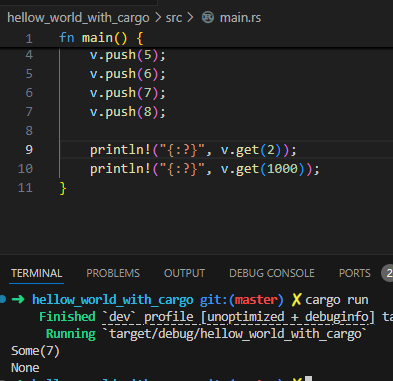This screenshot has width=393, height=381.
Task: Click line number 9 in gutter
Action: click(x=29, y=150)
